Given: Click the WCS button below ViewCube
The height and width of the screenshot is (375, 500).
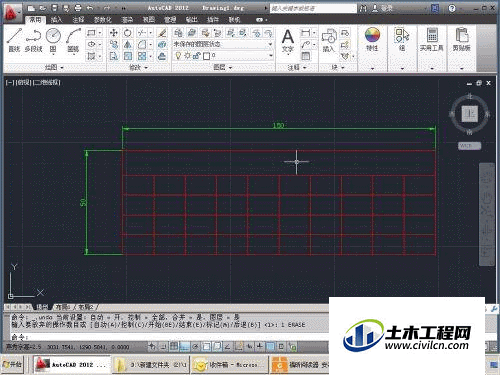Looking at the screenshot, I should click(x=469, y=146).
